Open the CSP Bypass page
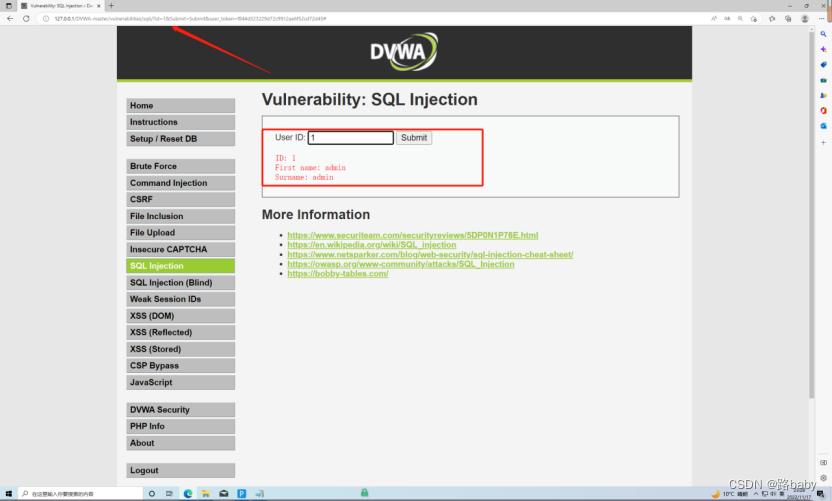The height and width of the screenshot is (501, 832). (180, 366)
